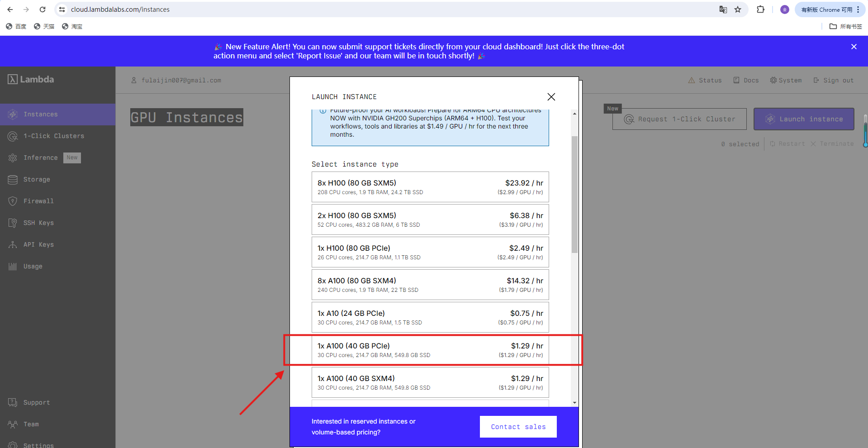Click the Contact sales button
Viewport: 868px width, 448px height.
point(518,427)
